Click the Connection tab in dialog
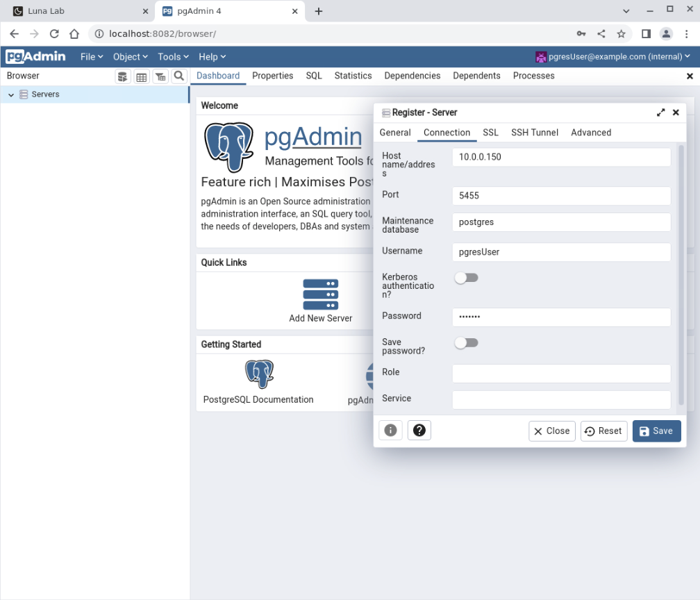The height and width of the screenshot is (600, 700). 447,133
